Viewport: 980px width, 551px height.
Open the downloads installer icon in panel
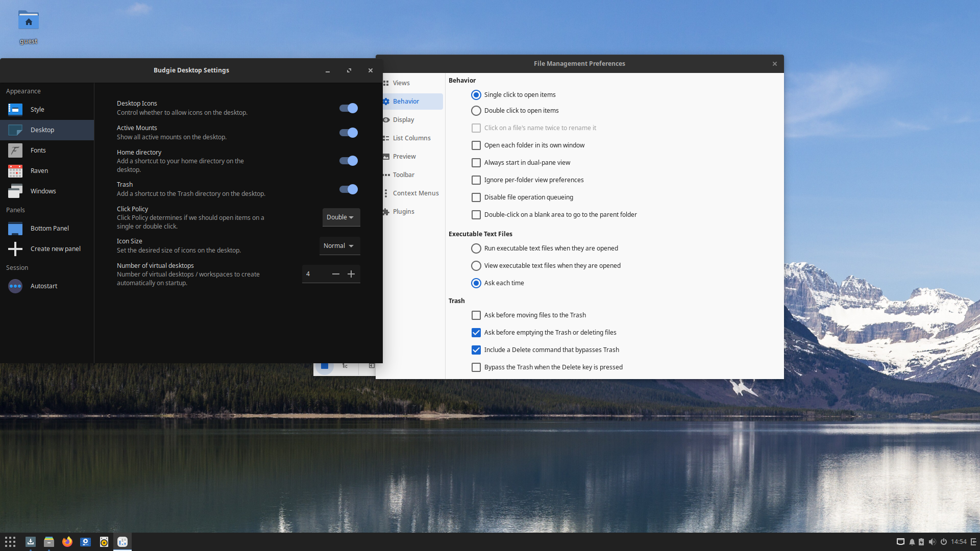(x=31, y=542)
